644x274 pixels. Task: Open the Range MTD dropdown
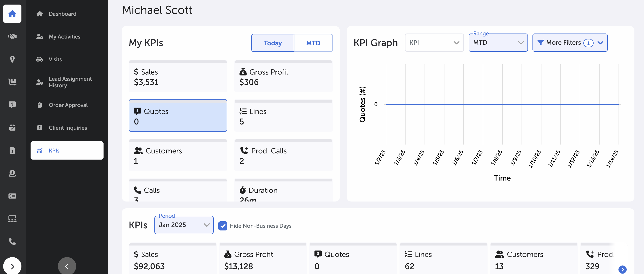click(498, 43)
